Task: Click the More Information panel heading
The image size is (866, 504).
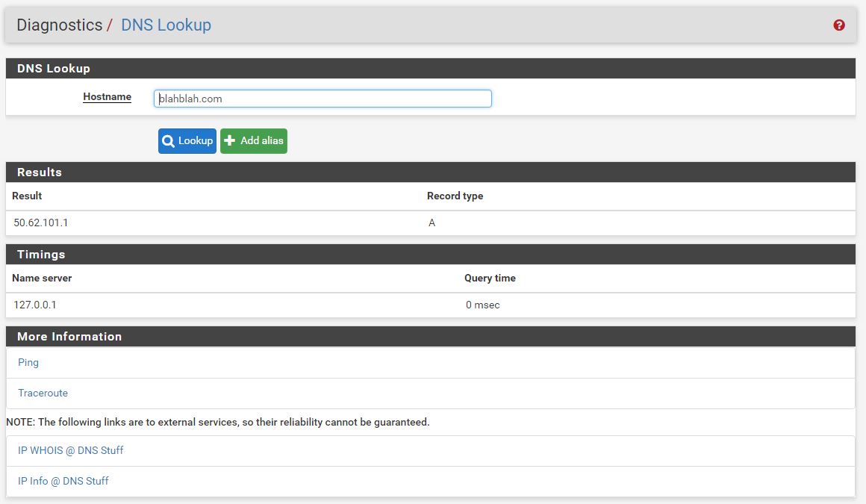Action: pyautogui.click(x=69, y=337)
